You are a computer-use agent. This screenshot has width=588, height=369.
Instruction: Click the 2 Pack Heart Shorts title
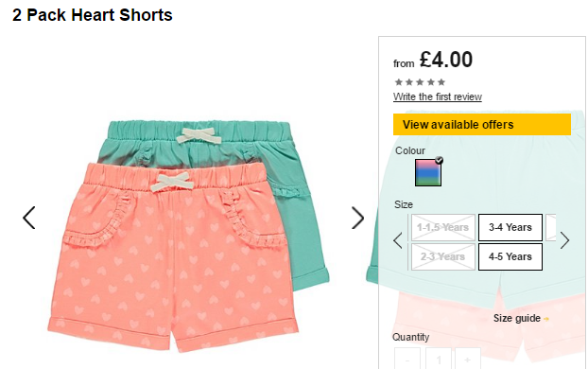(93, 15)
